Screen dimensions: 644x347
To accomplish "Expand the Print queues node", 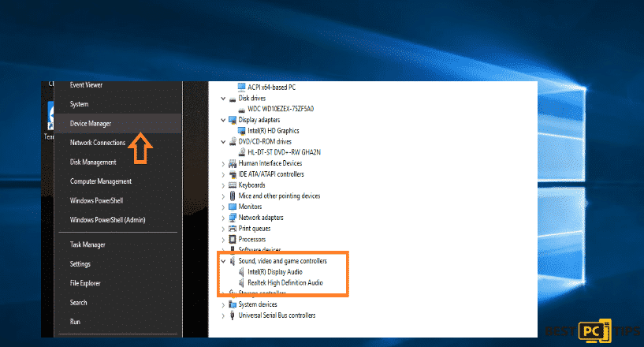I will click(x=223, y=229).
